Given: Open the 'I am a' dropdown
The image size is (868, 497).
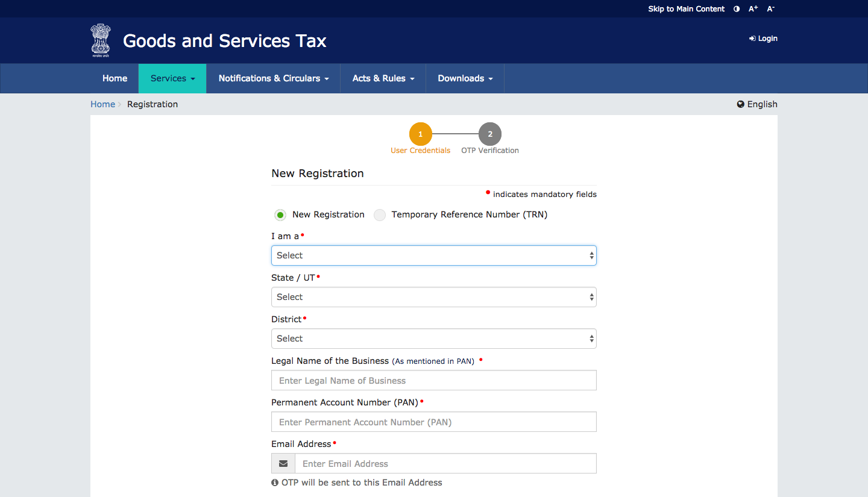Looking at the screenshot, I should 433,255.
